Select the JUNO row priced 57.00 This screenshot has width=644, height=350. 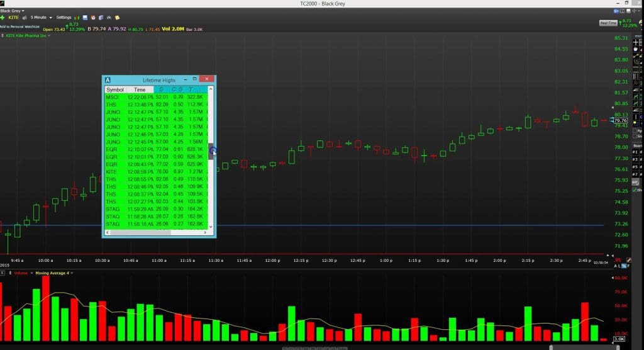click(x=156, y=142)
